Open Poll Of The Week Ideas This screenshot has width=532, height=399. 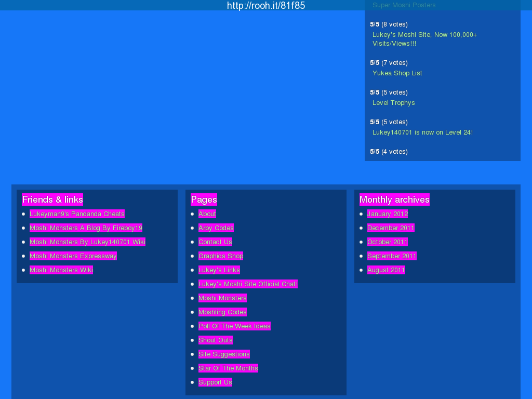coord(234,326)
